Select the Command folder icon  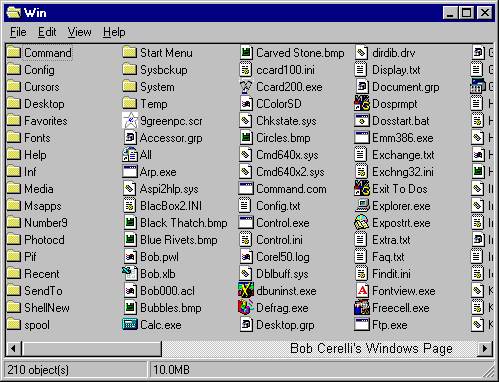(x=14, y=52)
